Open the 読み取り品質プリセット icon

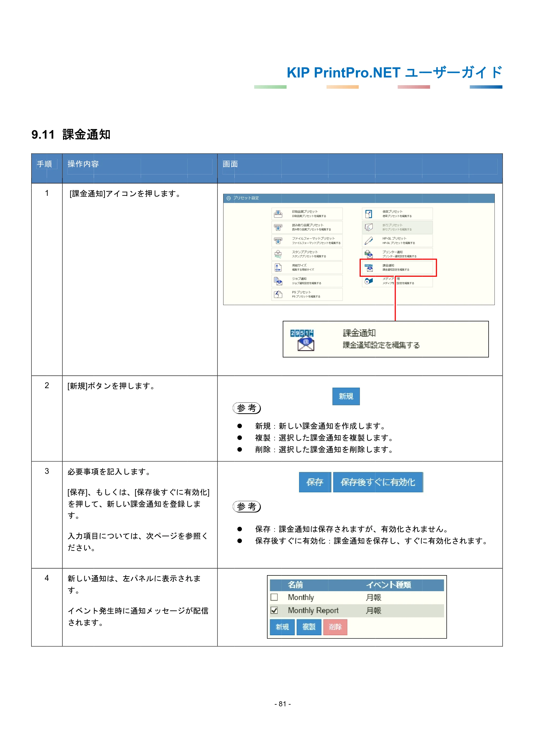point(278,227)
